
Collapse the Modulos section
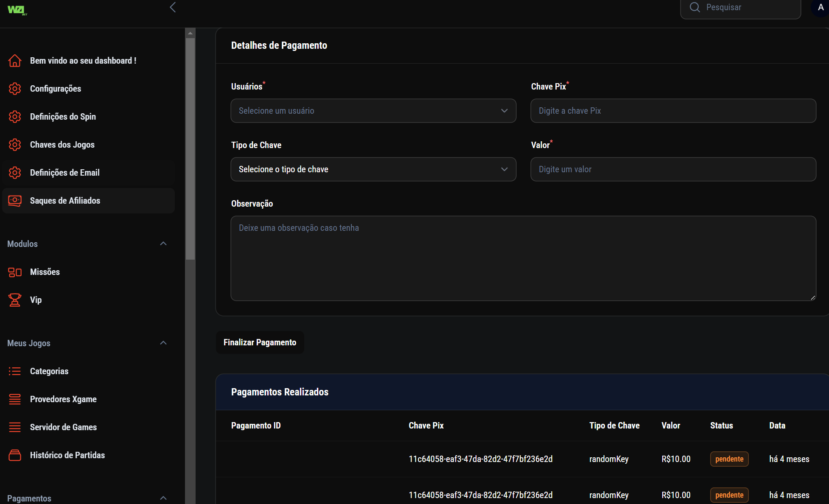coord(163,244)
